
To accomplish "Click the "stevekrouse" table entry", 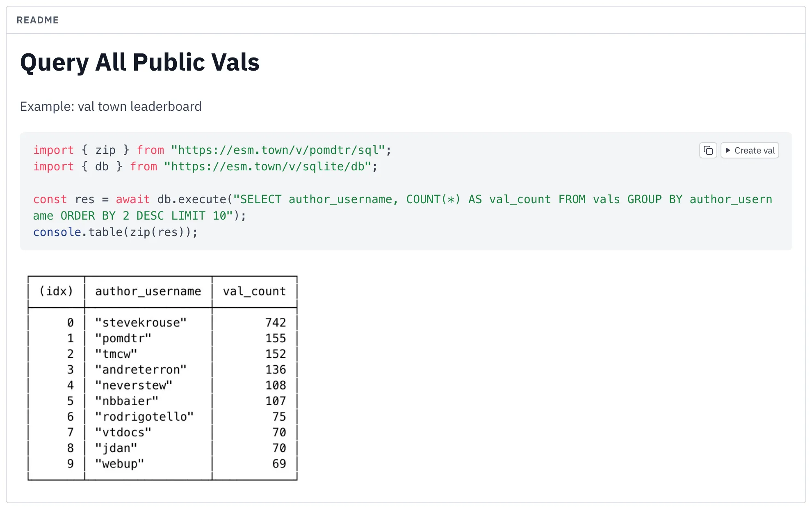I will [x=141, y=323].
